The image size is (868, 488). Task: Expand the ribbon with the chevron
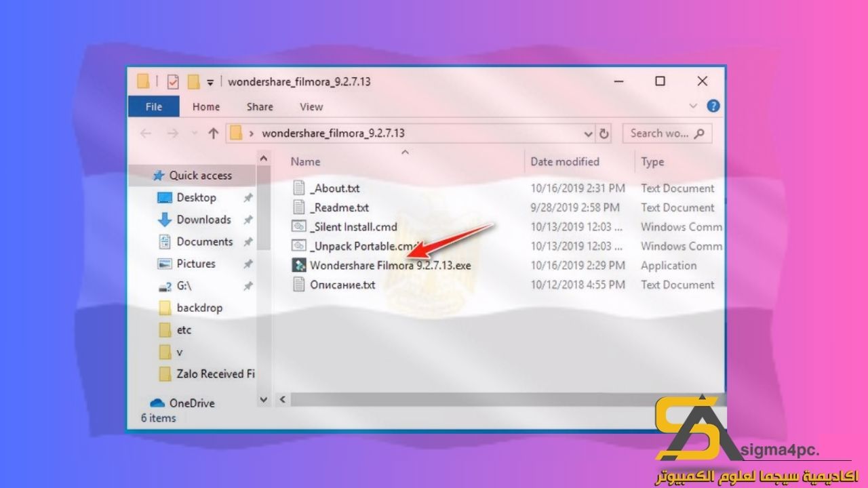coord(693,106)
